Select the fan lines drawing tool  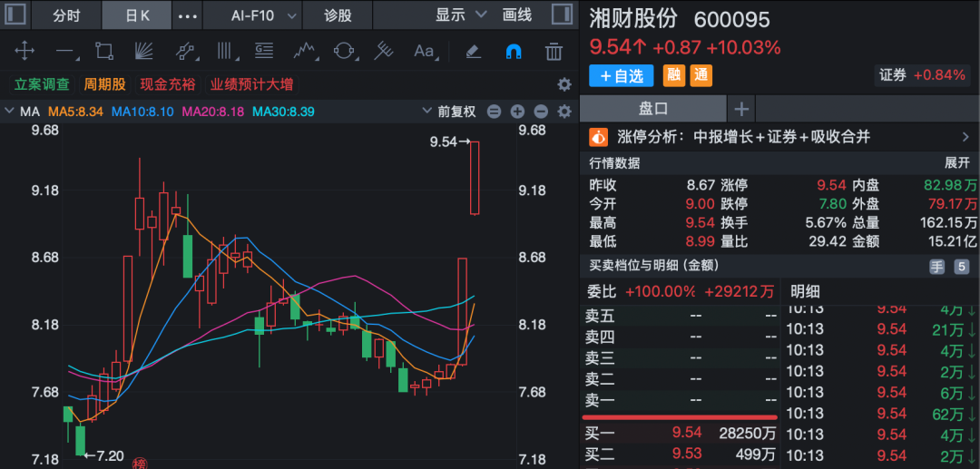[144, 51]
